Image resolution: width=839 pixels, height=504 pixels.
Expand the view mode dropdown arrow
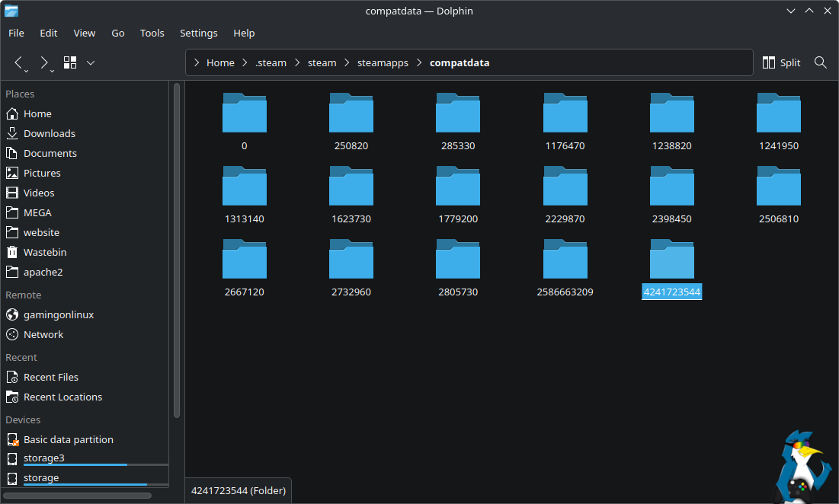click(91, 62)
